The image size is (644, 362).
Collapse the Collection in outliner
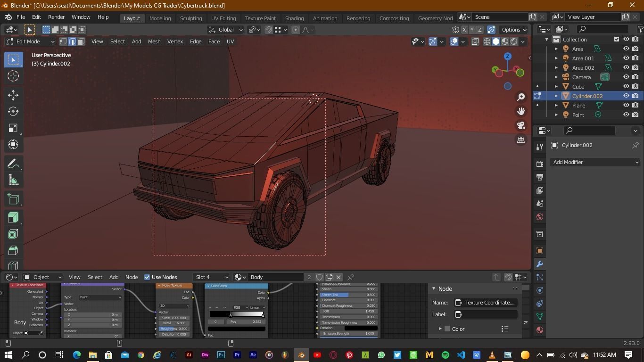click(547, 40)
